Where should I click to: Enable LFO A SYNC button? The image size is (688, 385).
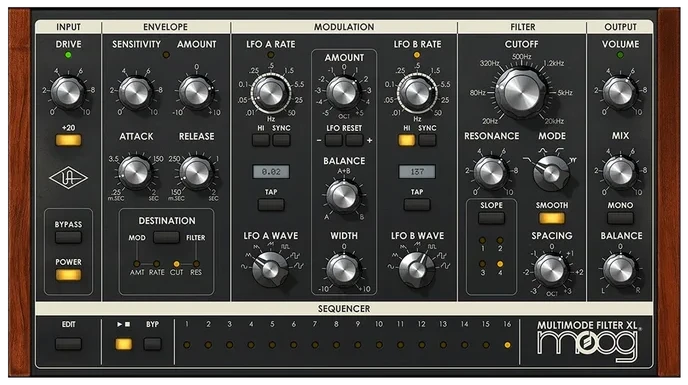click(x=281, y=140)
